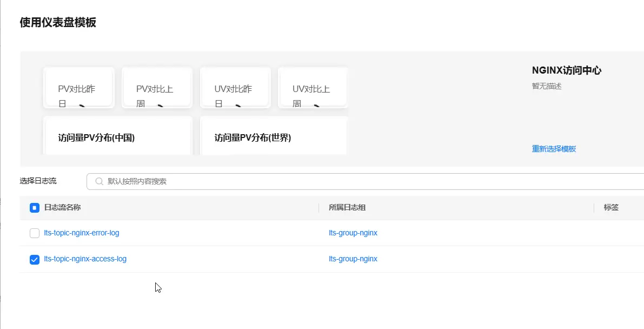Click the 访问量PV分布(中国) chart card
This screenshot has height=329, width=644.
(118, 136)
